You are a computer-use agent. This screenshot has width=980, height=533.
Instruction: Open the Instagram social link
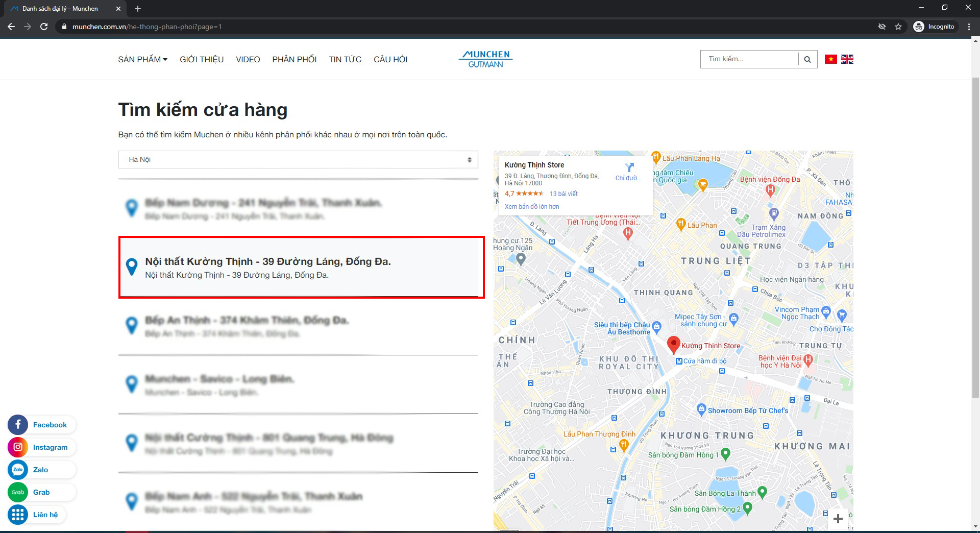41,447
